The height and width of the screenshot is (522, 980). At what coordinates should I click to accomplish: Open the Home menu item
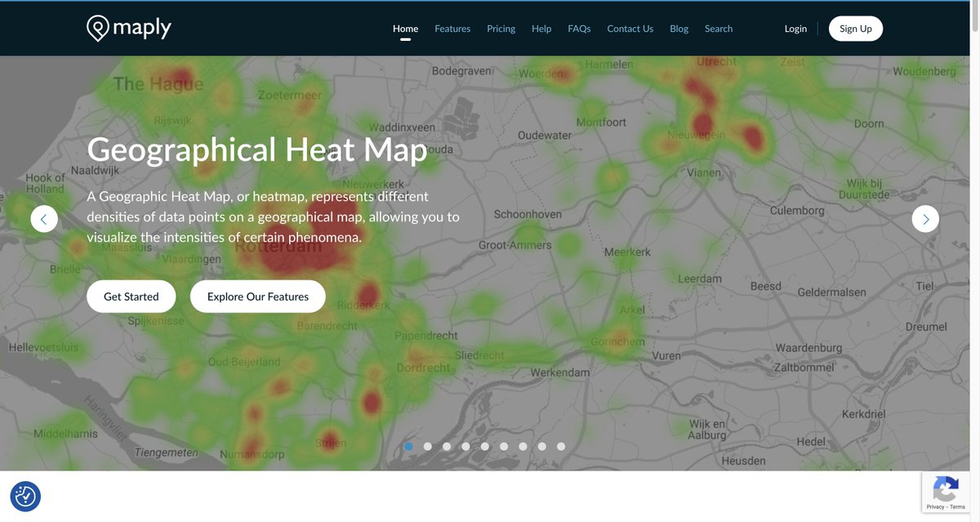(405, 29)
